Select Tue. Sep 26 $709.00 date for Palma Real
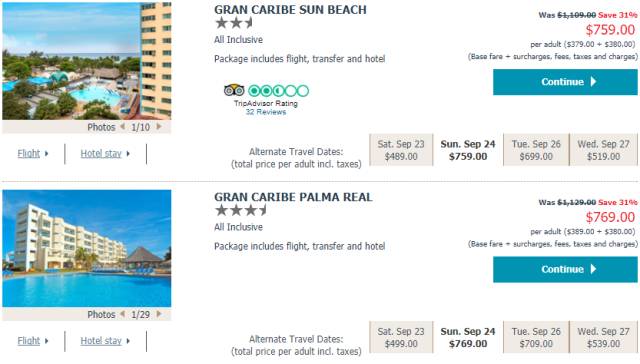Viewport: 640px width, 364px height. click(x=536, y=337)
